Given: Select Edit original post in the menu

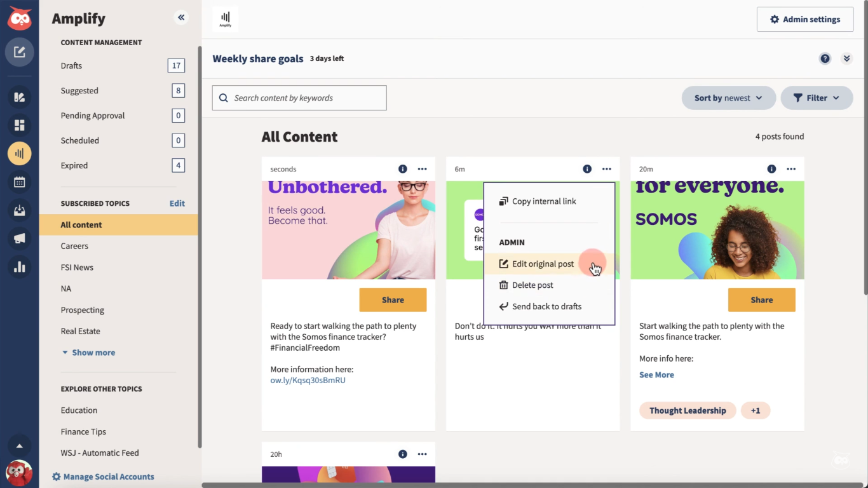Looking at the screenshot, I should [549, 264].
